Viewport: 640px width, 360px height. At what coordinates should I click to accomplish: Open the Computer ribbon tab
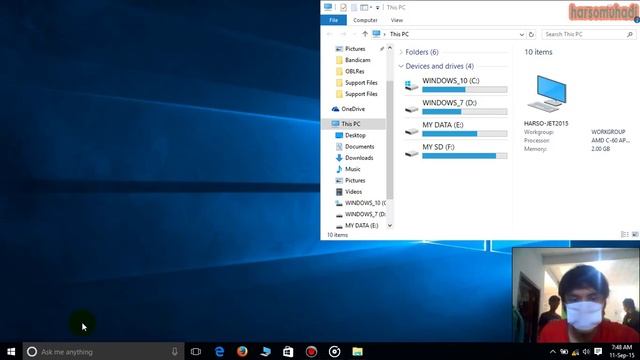pos(365,20)
